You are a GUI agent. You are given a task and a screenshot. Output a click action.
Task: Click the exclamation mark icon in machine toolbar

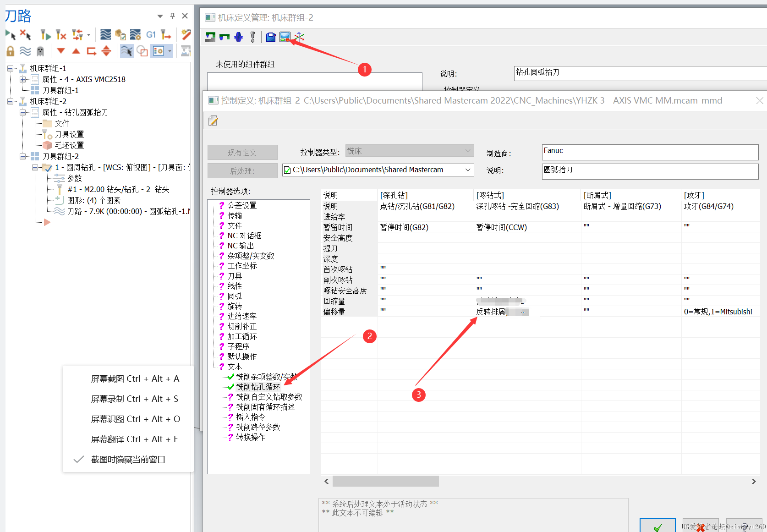pyautogui.click(x=252, y=37)
